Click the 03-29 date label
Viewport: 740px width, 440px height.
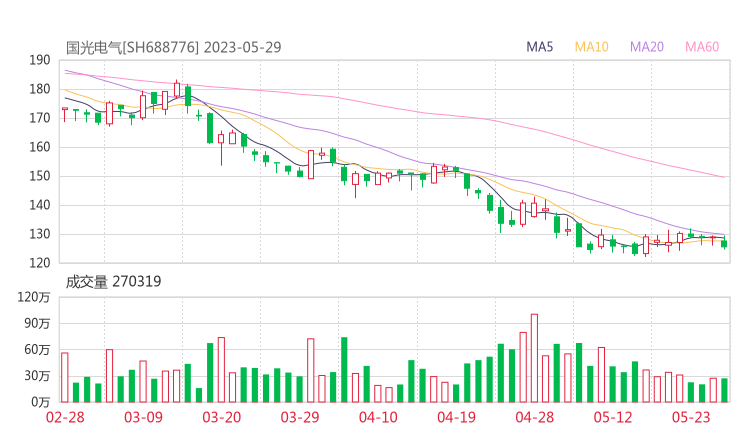[x=300, y=417]
